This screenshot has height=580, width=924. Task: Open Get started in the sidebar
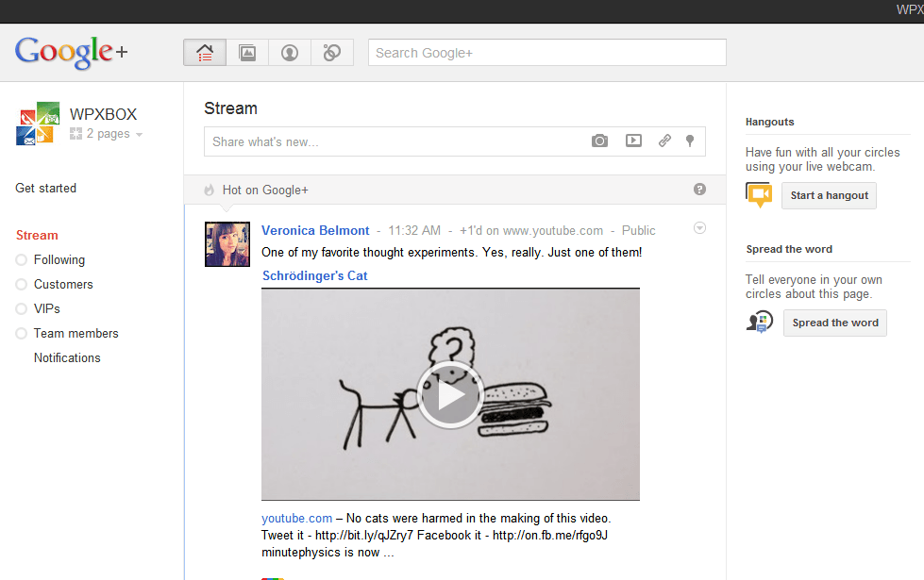pos(46,188)
